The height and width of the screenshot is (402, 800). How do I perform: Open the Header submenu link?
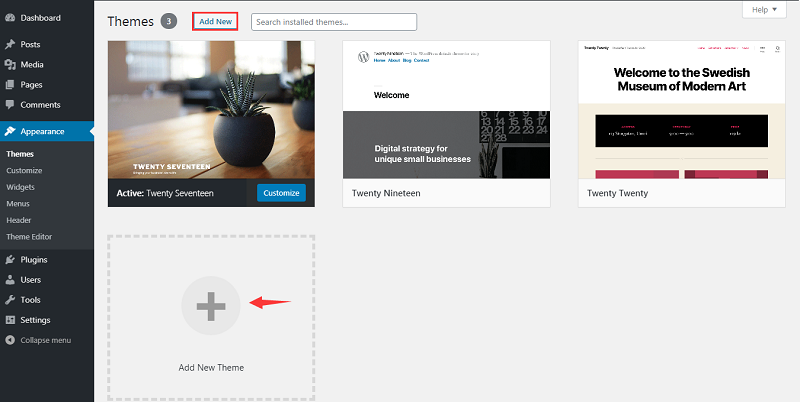click(x=19, y=220)
